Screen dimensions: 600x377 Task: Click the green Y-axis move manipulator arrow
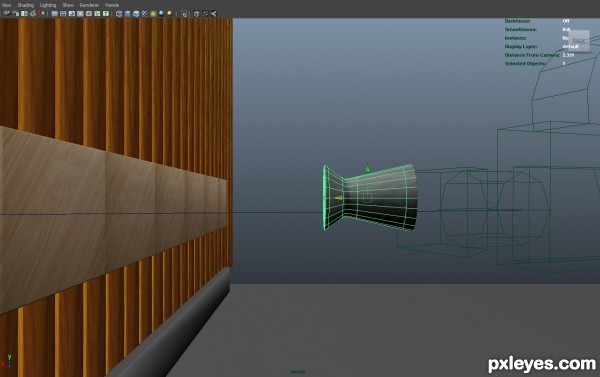point(367,168)
